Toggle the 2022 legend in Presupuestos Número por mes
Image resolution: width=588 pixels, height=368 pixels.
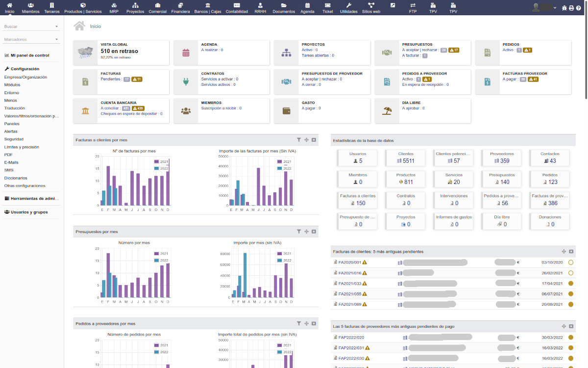coord(161,260)
